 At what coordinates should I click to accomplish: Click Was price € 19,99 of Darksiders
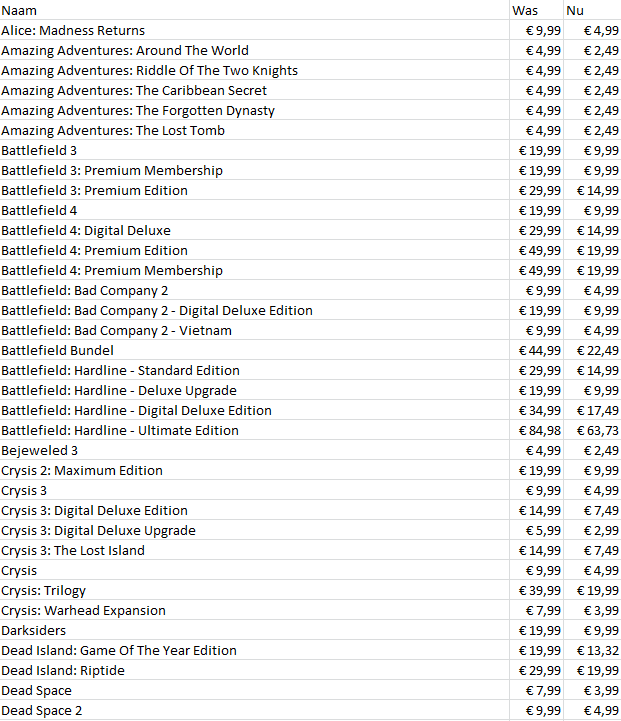(536, 630)
